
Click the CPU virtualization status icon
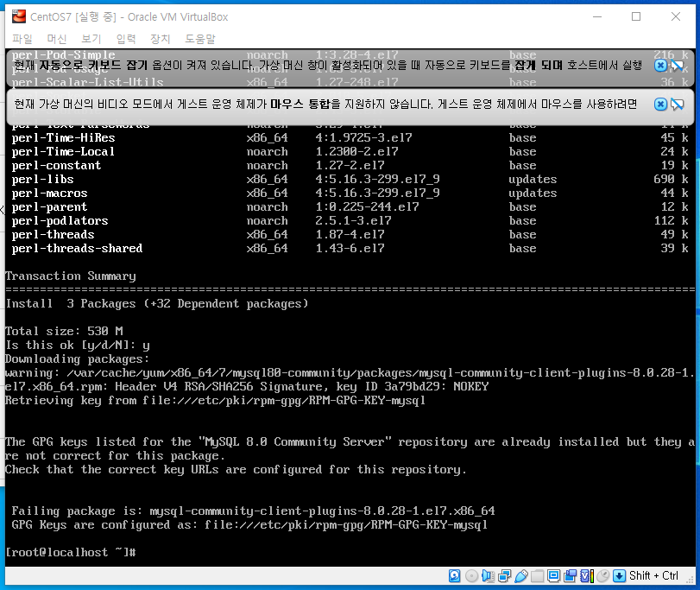tap(587, 576)
